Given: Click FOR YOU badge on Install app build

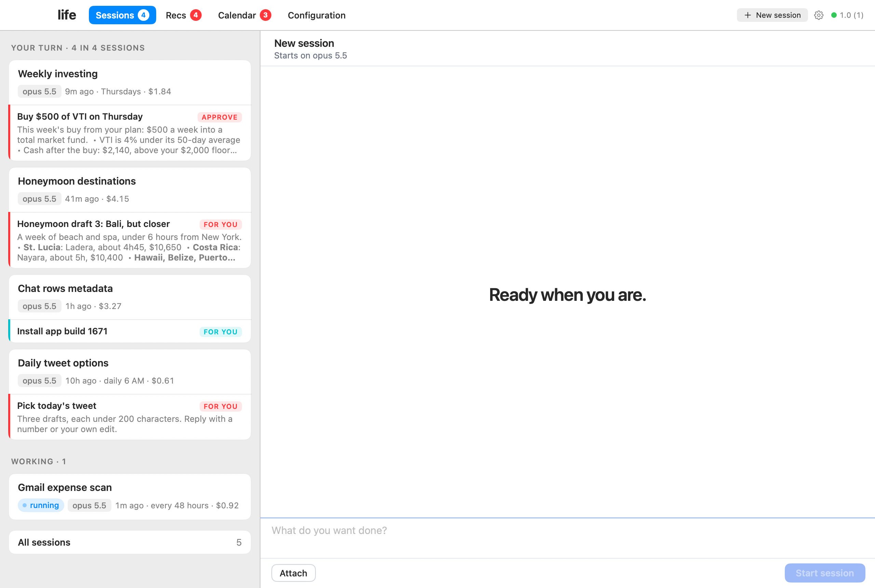Looking at the screenshot, I should (220, 332).
